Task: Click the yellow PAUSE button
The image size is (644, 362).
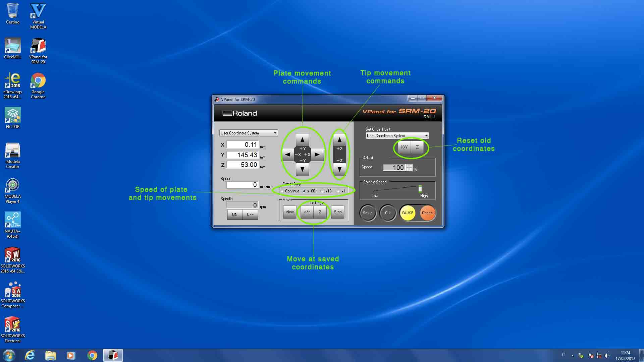Action: pyautogui.click(x=408, y=213)
